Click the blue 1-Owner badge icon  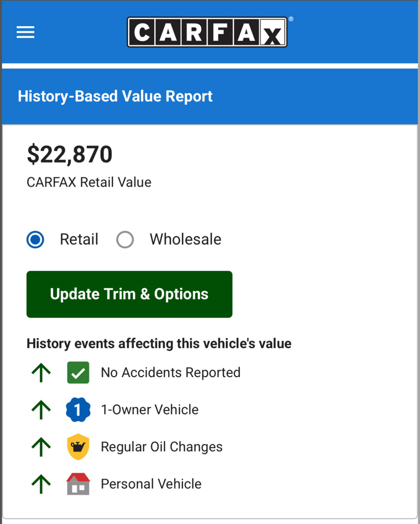[x=78, y=410]
